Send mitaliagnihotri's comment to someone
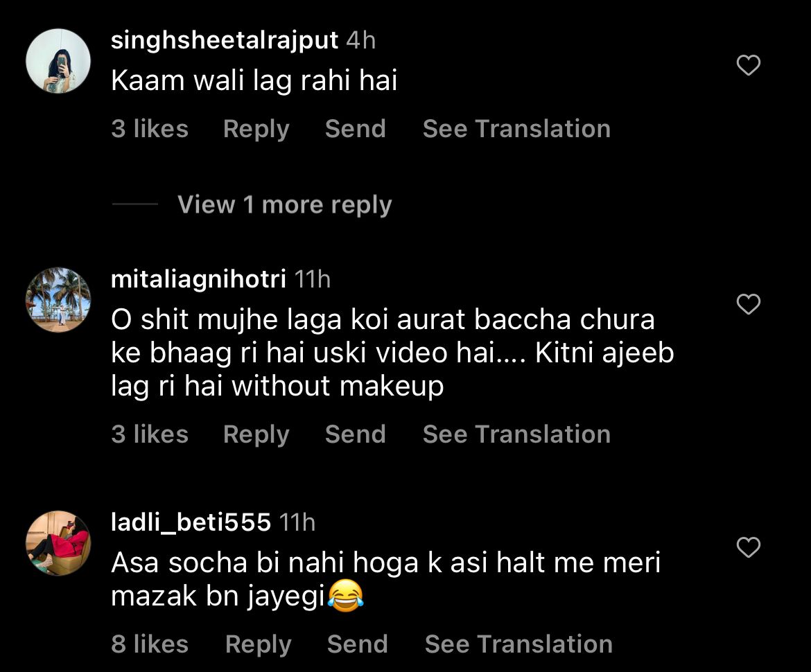The image size is (811, 672). (x=355, y=434)
